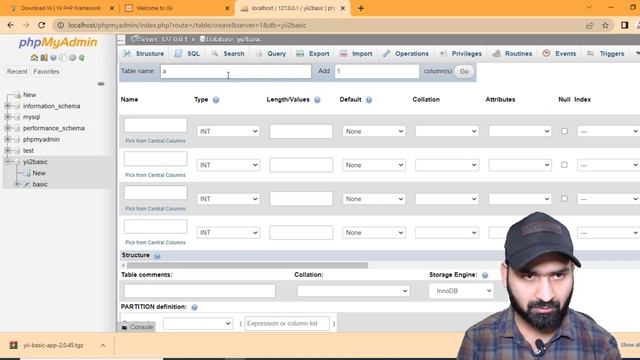
Task: Reload navigation panel with green icon
Action: pos(82,58)
